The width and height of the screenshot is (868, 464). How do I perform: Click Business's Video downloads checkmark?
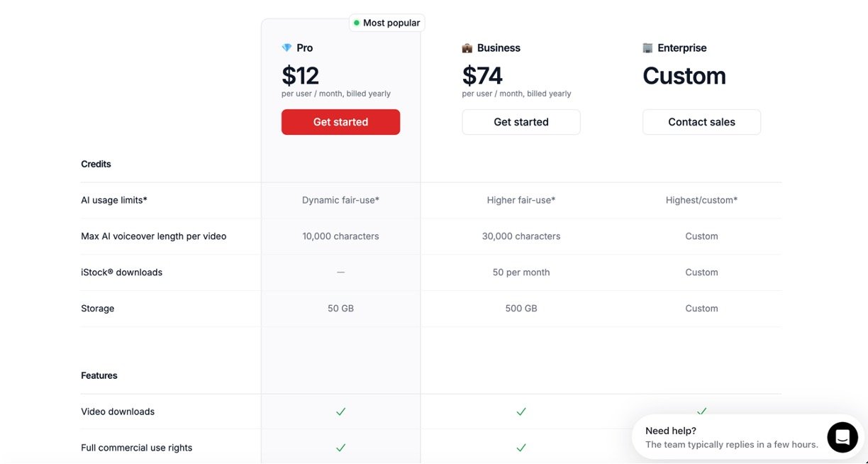coord(521,411)
